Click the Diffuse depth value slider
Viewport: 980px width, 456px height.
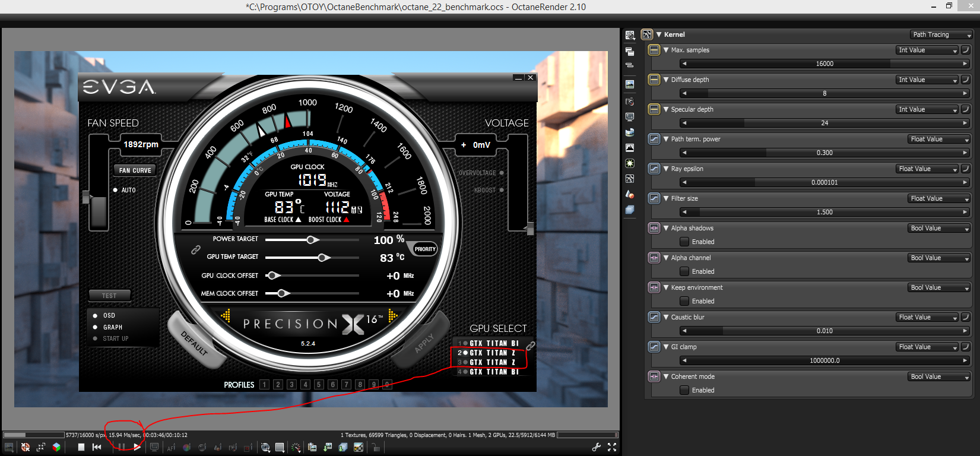824,93
